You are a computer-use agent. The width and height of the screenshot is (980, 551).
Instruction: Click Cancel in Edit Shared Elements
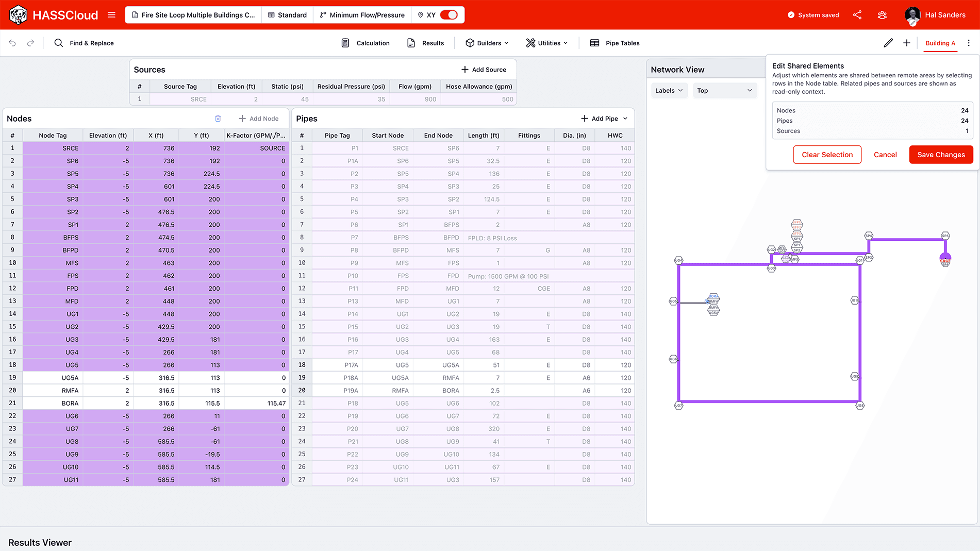coord(885,155)
